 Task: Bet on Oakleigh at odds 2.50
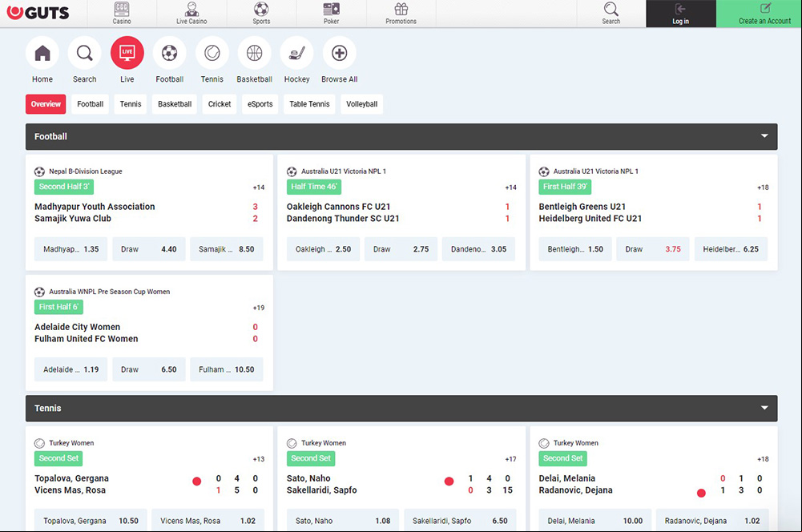click(323, 249)
